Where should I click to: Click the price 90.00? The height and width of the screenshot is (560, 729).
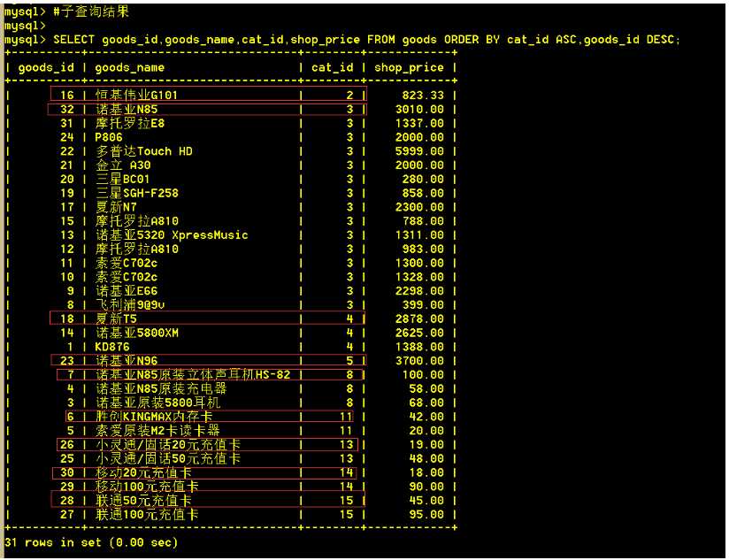426,487
